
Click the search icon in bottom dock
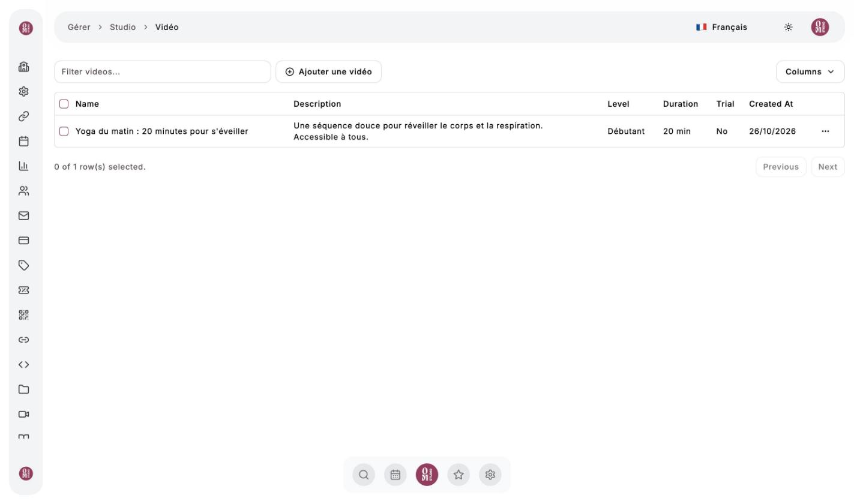pos(364,475)
